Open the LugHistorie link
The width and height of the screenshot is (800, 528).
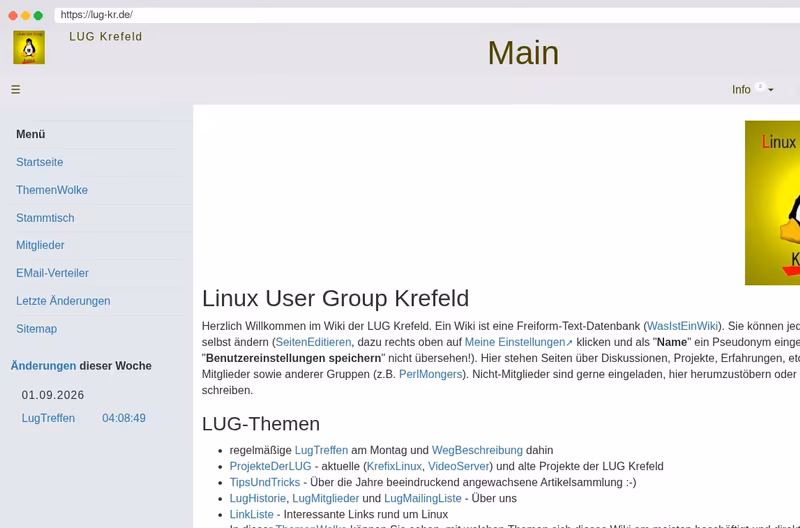tap(258, 498)
